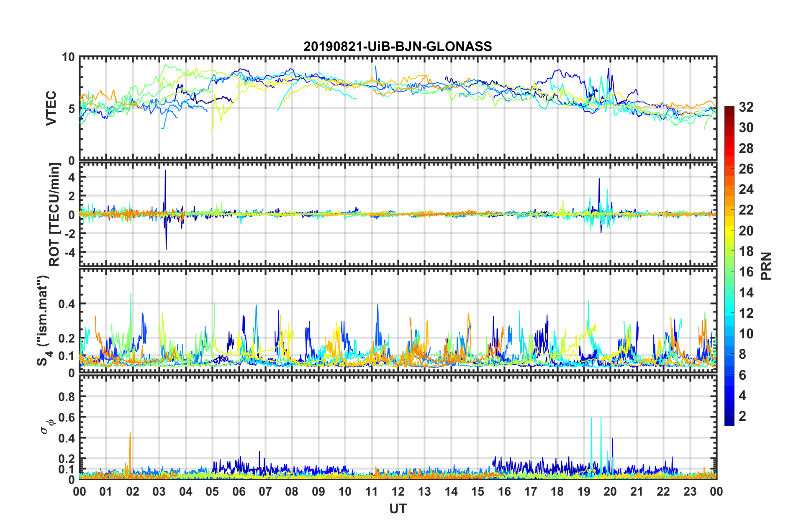
Task: Click the plot title 20190821-UiB-BJN-GLONASS
Action: 398,46
